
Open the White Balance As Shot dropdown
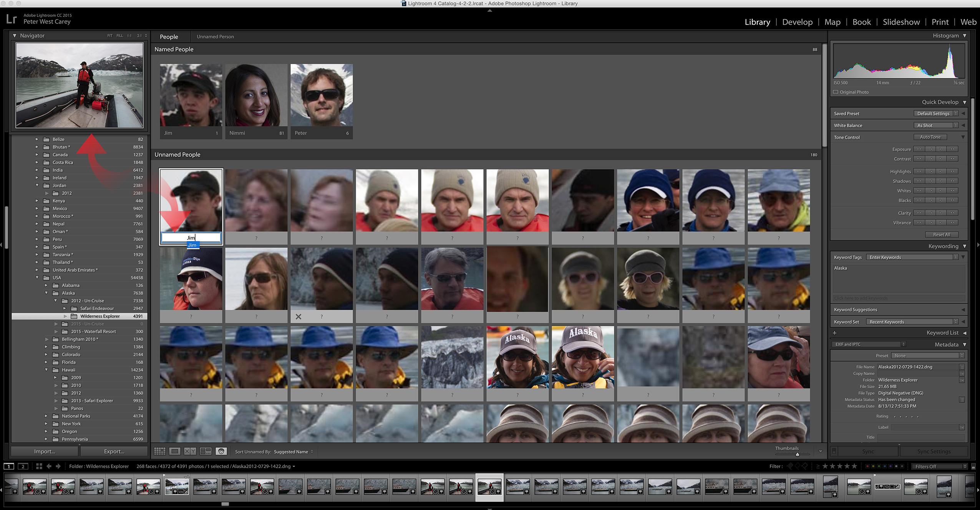(936, 126)
